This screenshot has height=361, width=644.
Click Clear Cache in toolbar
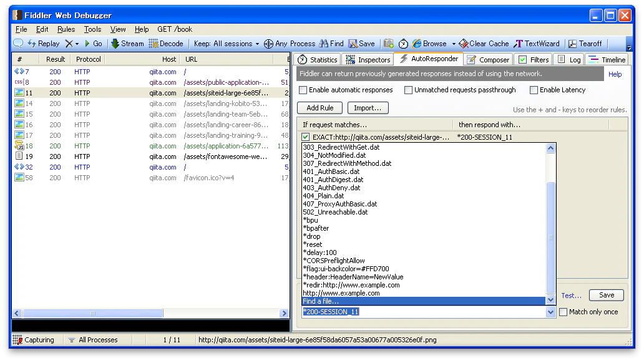tap(484, 44)
